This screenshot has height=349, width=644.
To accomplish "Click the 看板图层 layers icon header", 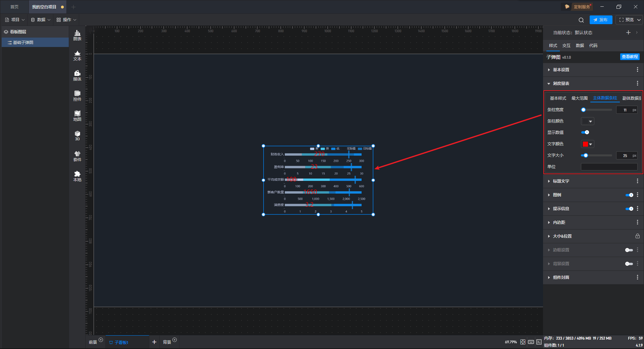I will (6, 32).
